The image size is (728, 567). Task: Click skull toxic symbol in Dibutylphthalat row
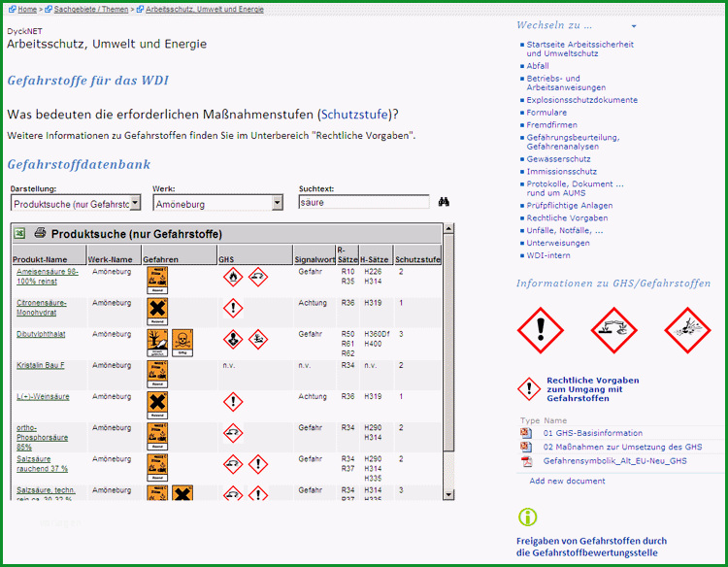point(182,343)
